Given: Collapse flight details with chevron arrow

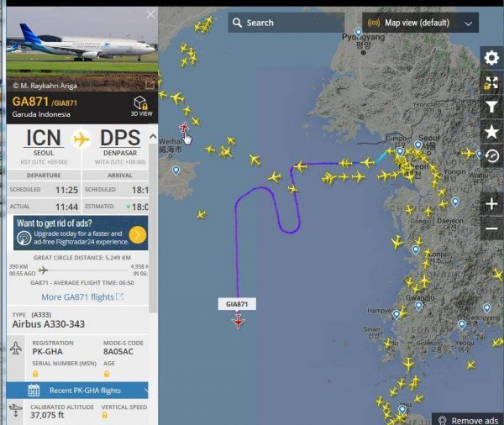Looking at the screenshot, I should click(153, 137).
